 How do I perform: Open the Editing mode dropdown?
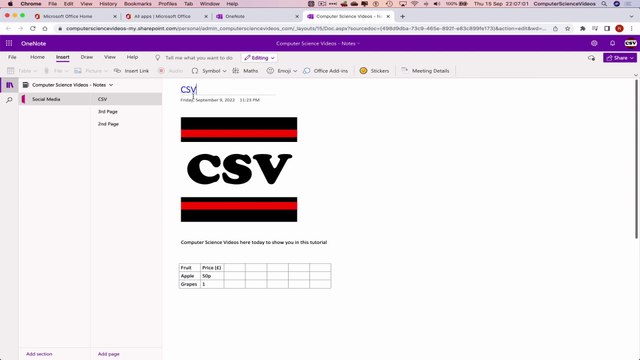pos(259,58)
